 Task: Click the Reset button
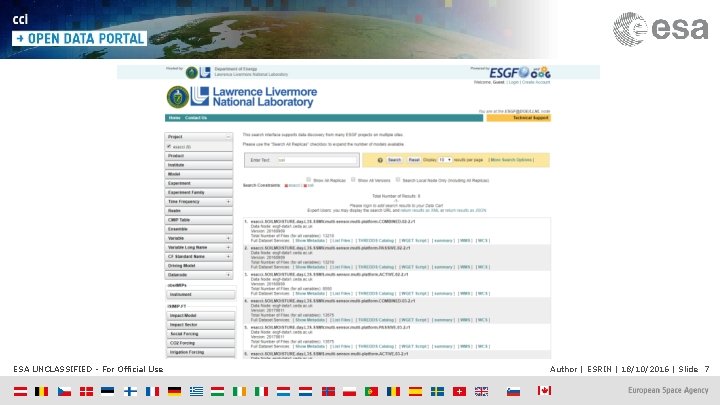point(414,160)
